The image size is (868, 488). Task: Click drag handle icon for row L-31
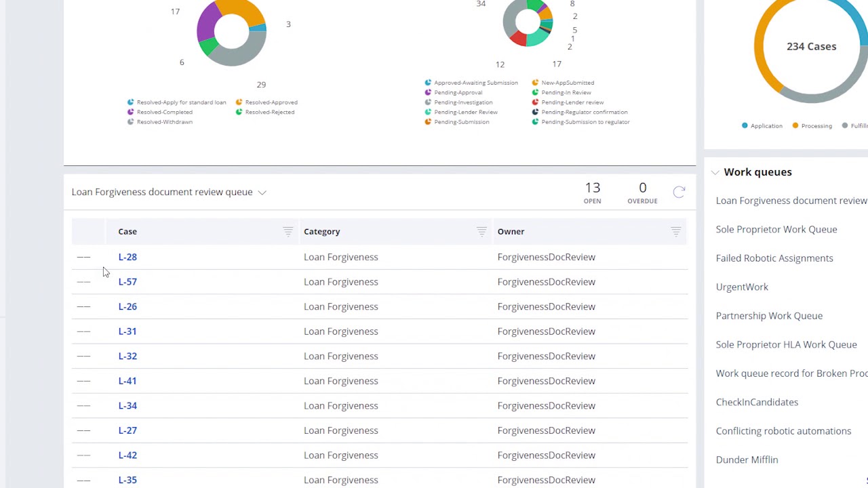[83, 331]
